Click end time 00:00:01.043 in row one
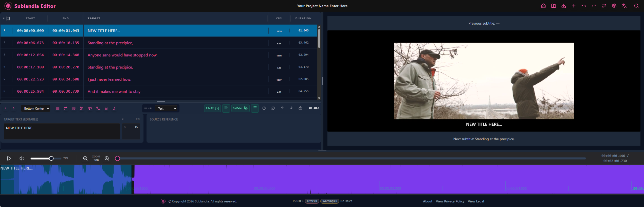 tap(66, 31)
